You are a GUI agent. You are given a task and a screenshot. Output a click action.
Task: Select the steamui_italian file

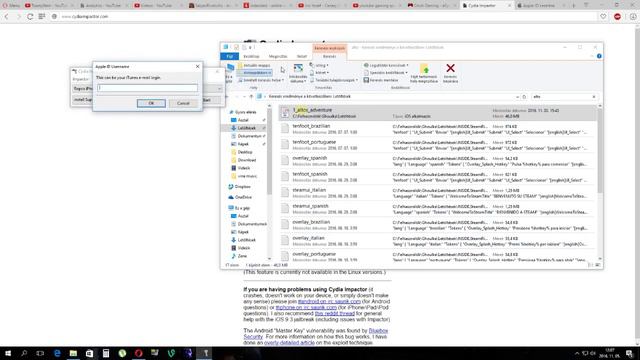pyautogui.click(x=437, y=193)
